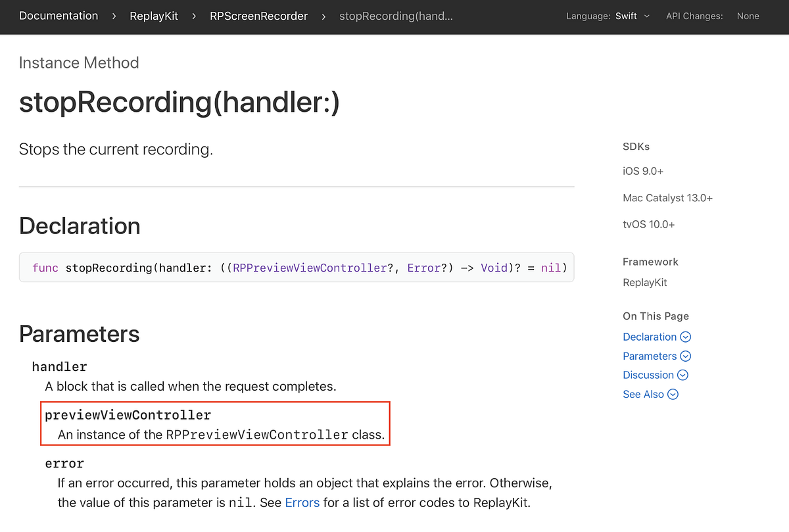Screen dimensions: 789x532
Task: Click the chevron after ReplayKit breadcrumb
Action: (194, 16)
